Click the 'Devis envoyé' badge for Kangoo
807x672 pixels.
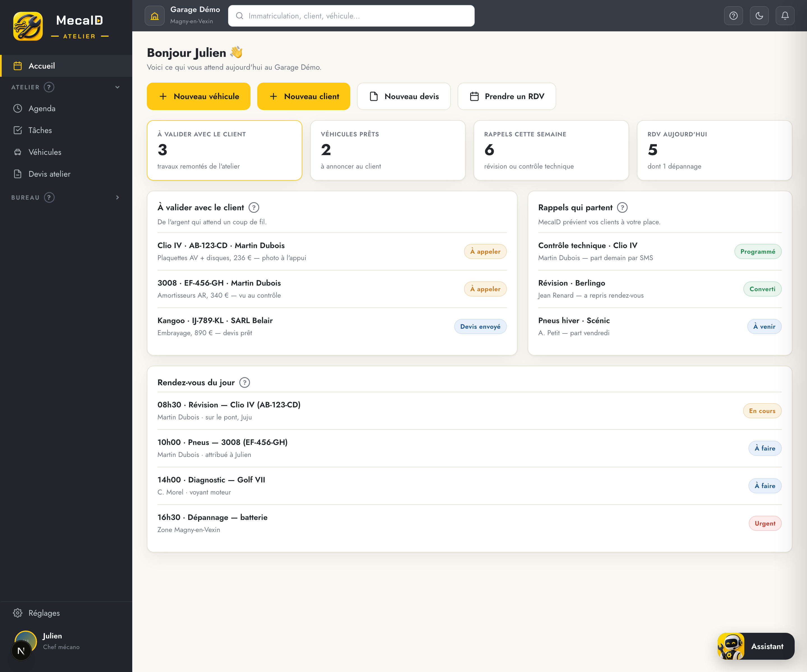[x=480, y=327]
